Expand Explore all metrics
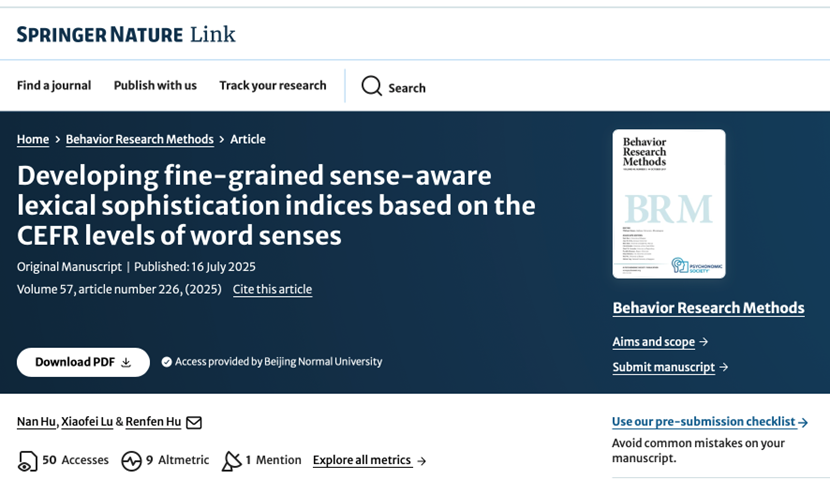 369,461
